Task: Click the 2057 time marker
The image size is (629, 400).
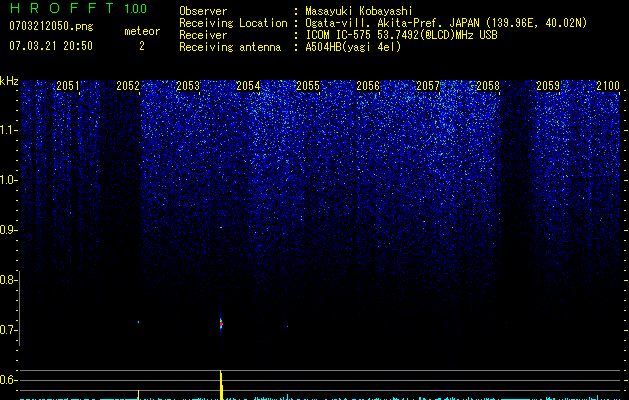Action: coord(428,86)
